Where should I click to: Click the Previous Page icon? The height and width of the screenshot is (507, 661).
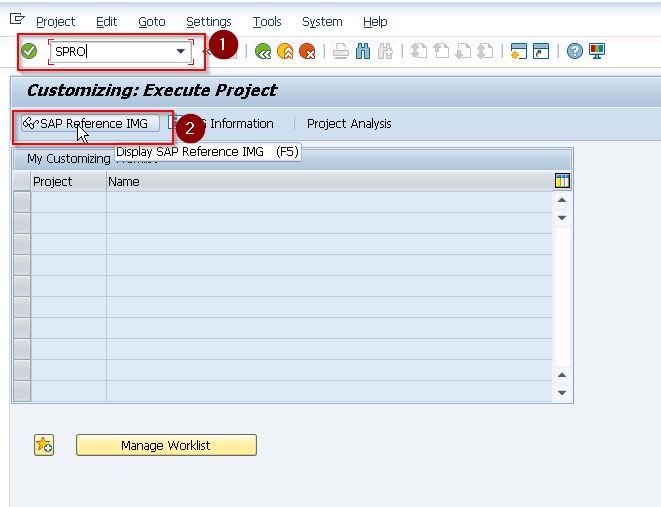(441, 51)
